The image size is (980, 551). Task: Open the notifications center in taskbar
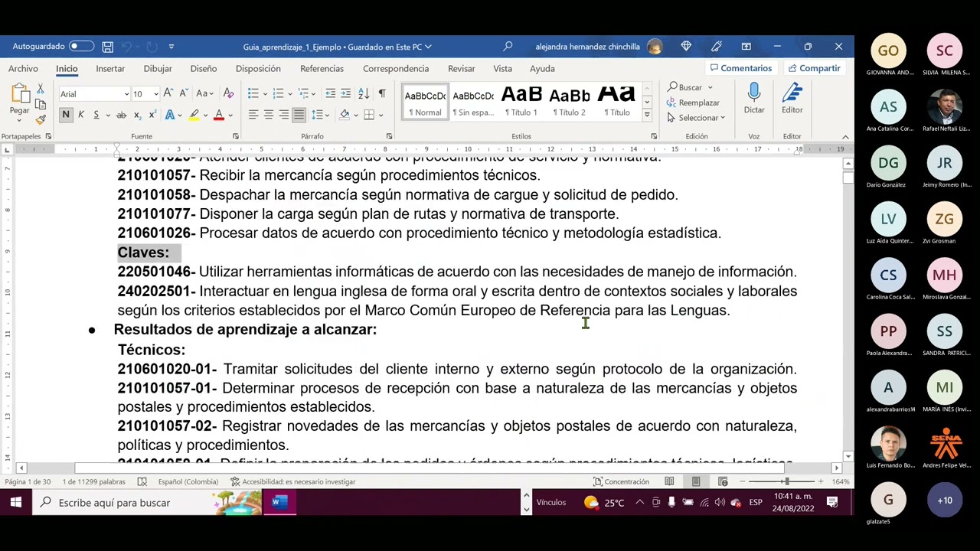coord(832,503)
